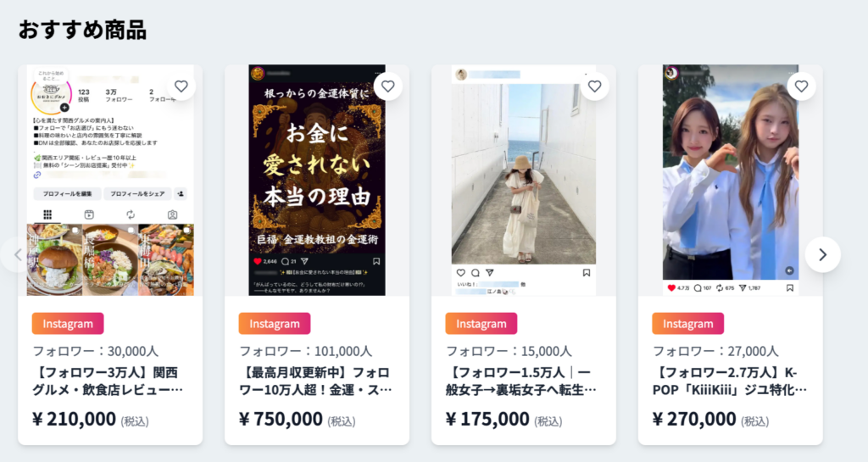Show next recommended products with right chevron
Image resolution: width=868 pixels, height=462 pixels.
pos(822,254)
